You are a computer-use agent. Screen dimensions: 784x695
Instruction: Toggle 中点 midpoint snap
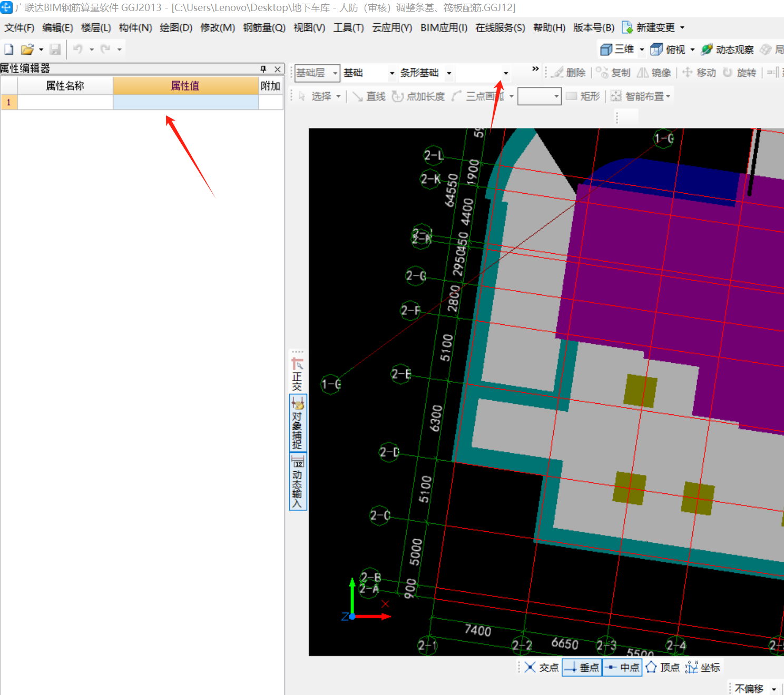click(x=622, y=668)
